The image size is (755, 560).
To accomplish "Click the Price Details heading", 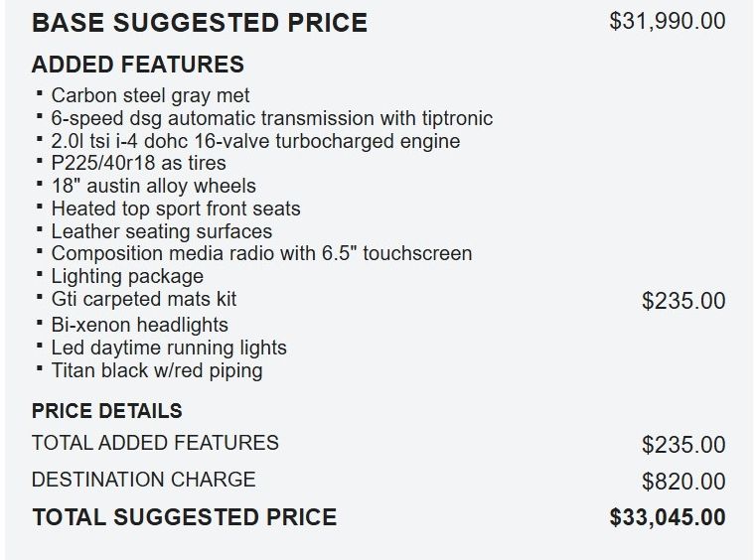I will coord(107,410).
